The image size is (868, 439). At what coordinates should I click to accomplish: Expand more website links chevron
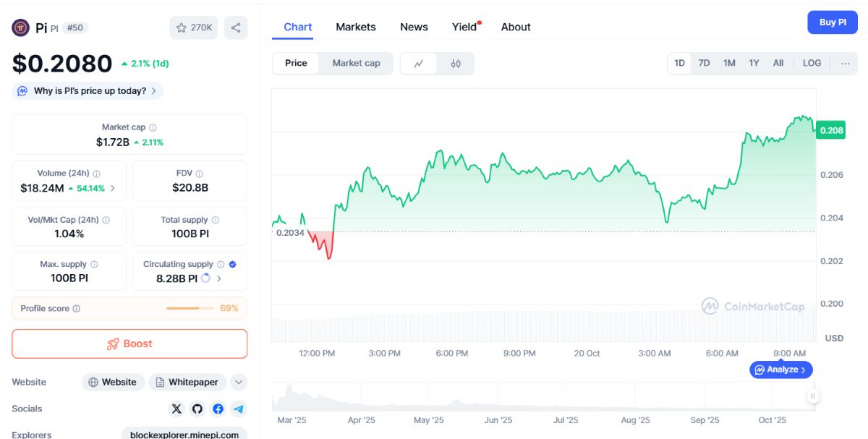coord(239,382)
